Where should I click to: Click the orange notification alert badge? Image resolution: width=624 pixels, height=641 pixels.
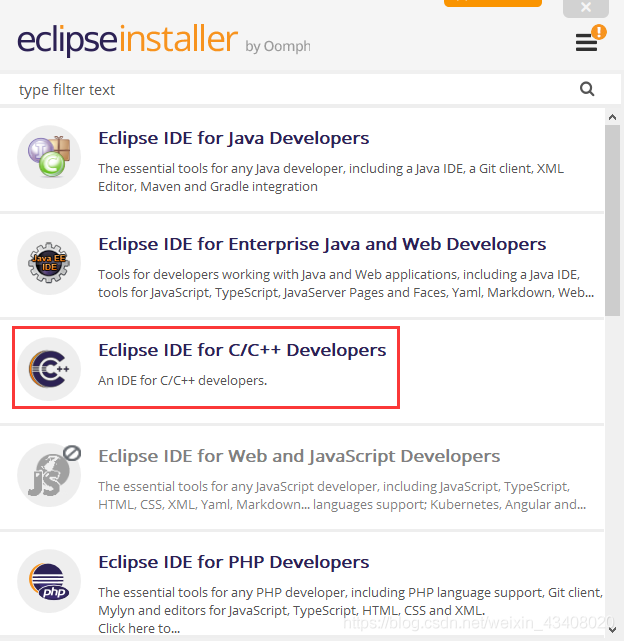(599, 31)
